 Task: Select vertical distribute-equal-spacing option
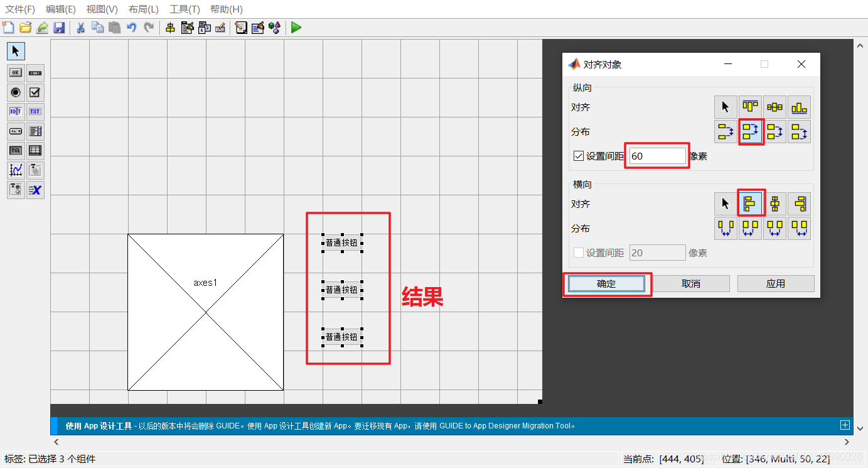[x=751, y=131]
